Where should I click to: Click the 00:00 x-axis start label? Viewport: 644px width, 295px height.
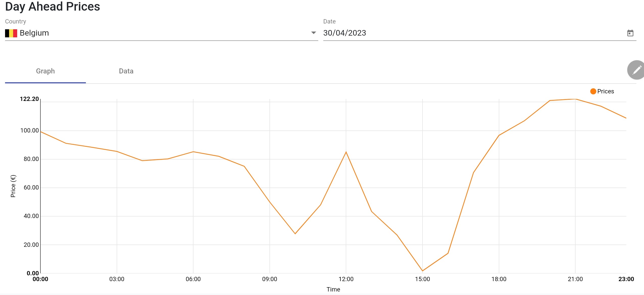[40, 279]
